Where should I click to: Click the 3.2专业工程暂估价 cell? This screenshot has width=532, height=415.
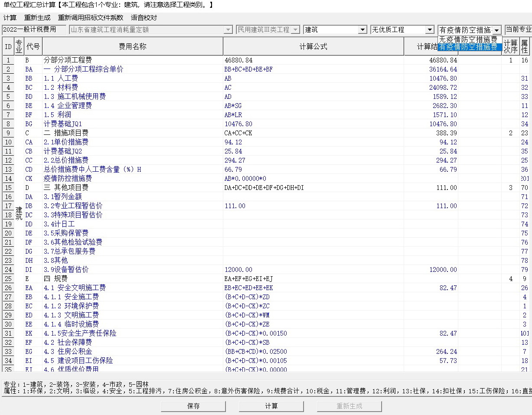coord(133,206)
